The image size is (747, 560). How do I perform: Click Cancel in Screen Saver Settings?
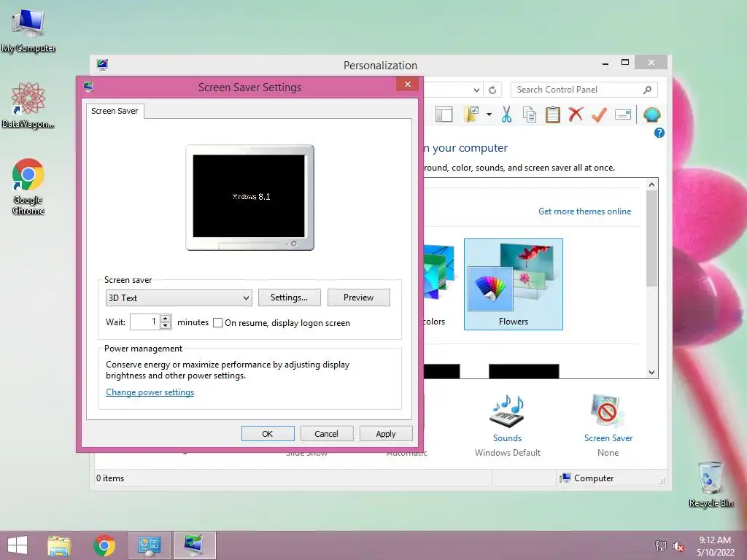[x=326, y=434]
